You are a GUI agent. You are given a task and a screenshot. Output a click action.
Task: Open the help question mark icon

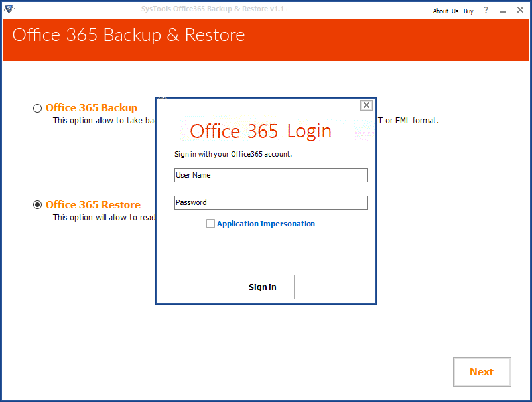click(486, 10)
